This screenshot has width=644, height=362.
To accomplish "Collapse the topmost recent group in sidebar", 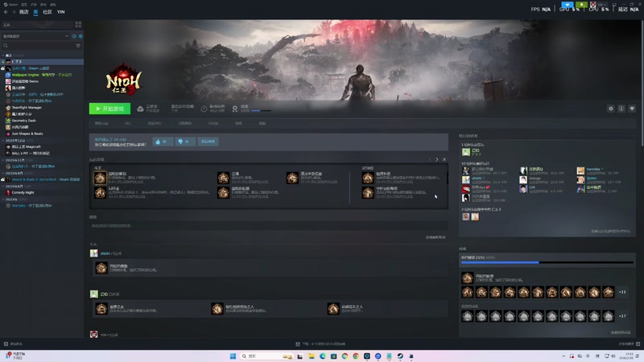I will click(x=3, y=56).
